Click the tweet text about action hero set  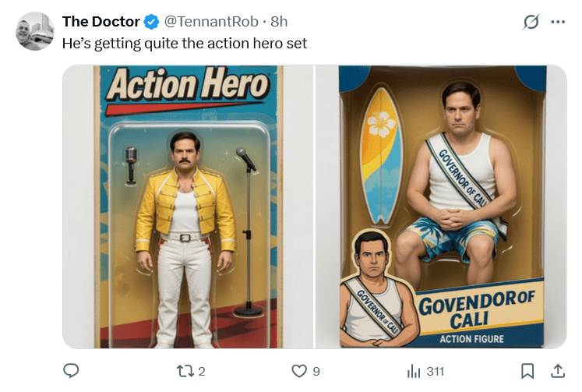185,43
